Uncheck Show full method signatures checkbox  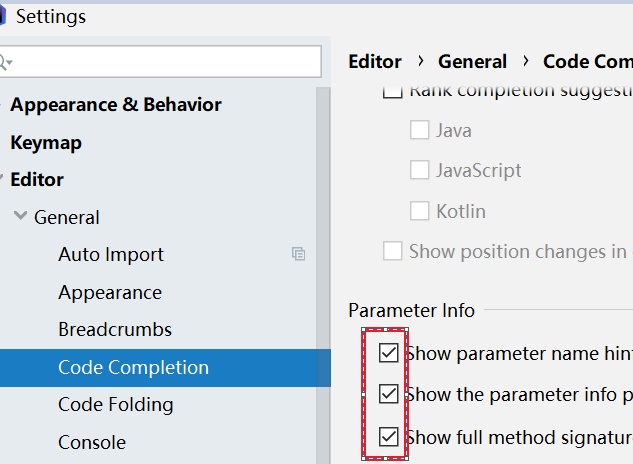tap(389, 437)
